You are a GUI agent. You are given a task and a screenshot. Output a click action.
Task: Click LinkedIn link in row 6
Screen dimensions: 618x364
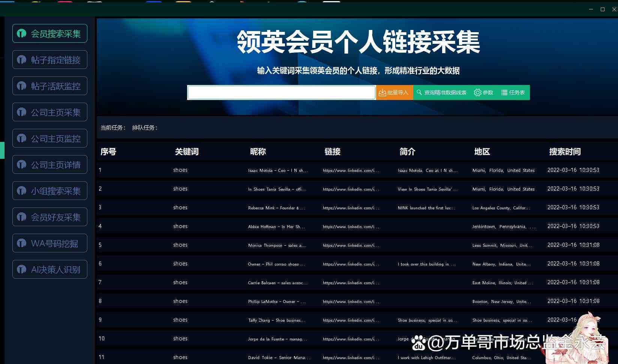click(351, 264)
